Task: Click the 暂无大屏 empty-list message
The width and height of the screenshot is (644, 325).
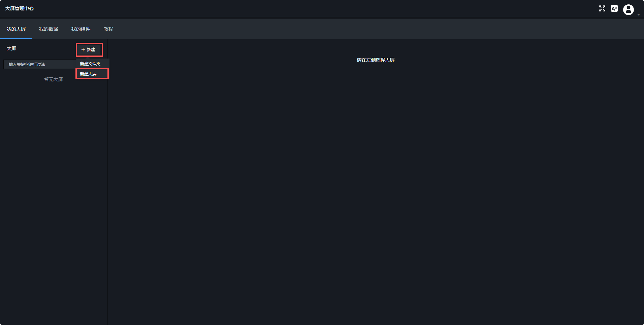Action: 54,79
